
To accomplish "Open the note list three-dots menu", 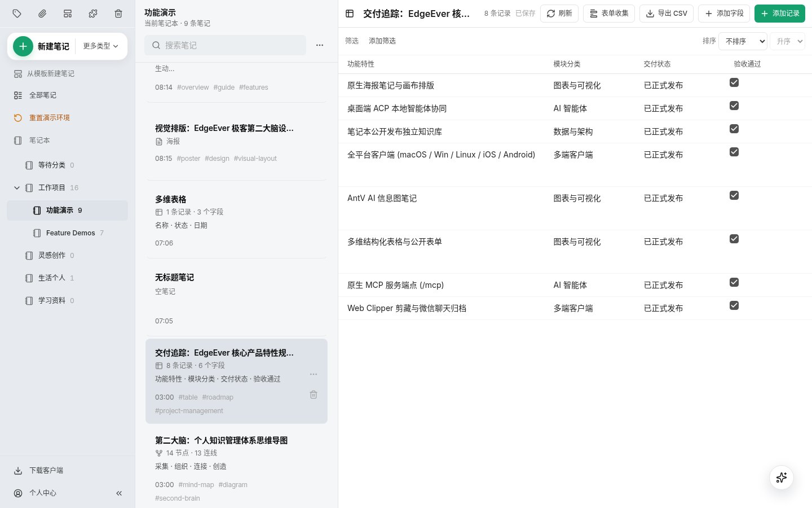I will 320,45.
